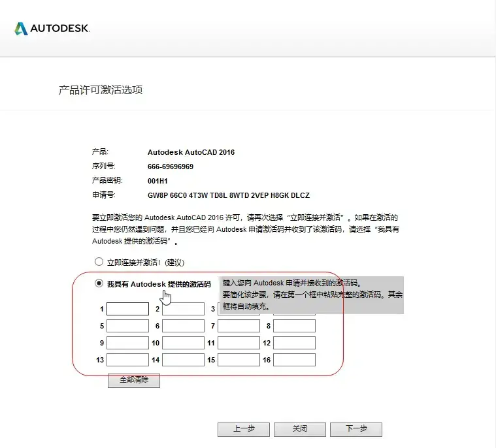Viewport: 496px width, 448px height.
Task: Click the product key 001H1
Action: [x=157, y=181]
